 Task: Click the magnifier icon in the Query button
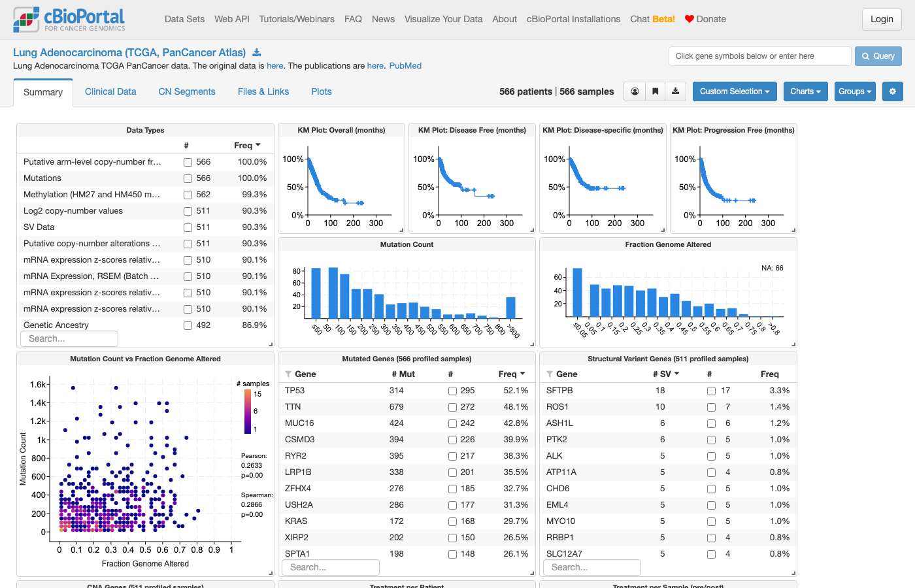(x=866, y=56)
